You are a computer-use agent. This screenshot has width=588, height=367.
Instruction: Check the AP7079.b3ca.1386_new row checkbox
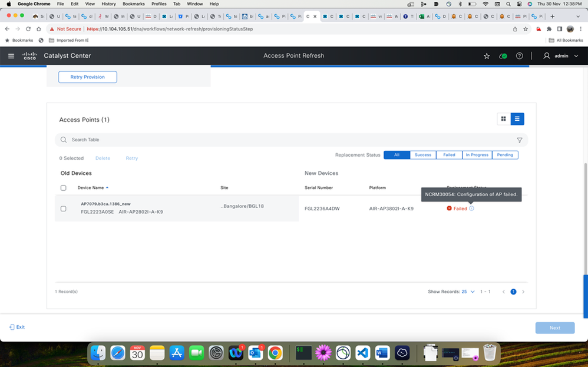[64, 209]
